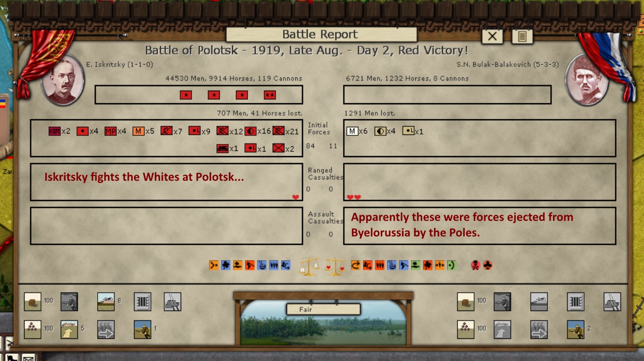Click the Red side's cannonball ammunition icon
Image resolution: width=644 pixels, height=361 pixels.
click(x=33, y=329)
